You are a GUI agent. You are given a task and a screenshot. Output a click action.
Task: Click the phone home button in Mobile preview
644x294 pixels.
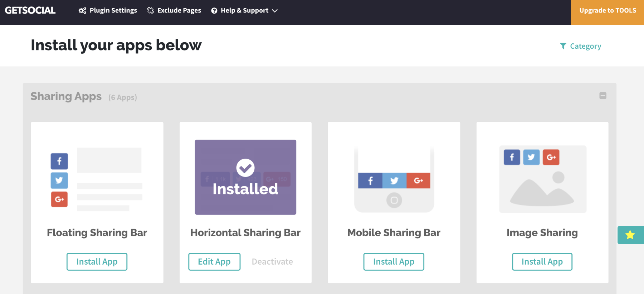pos(394,200)
